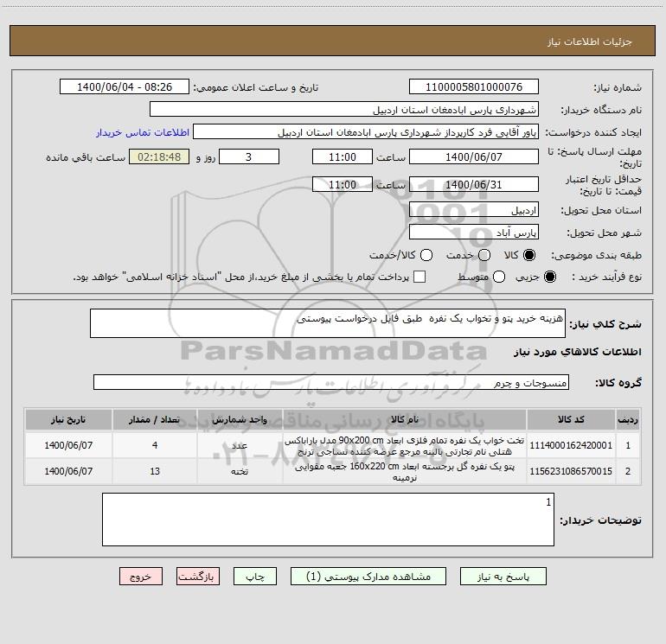Click the تعداد / مقدار column header

click(x=155, y=419)
